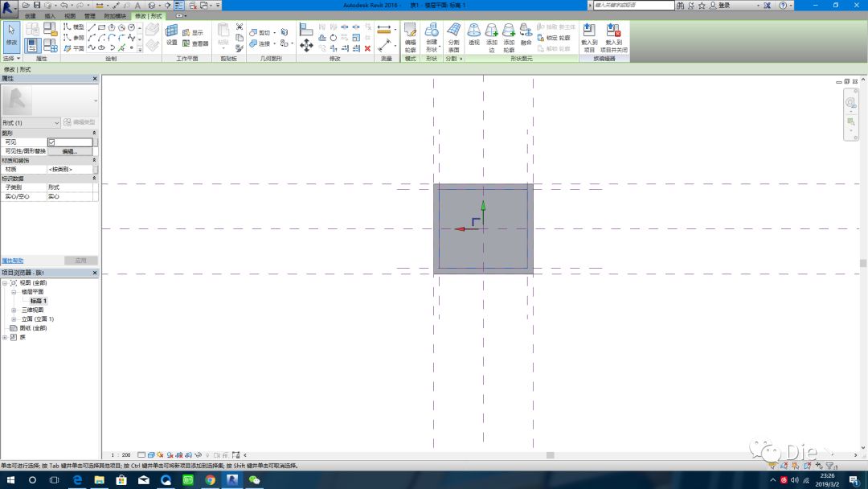Select the Move tool in the 修改 panel
This screenshot has width=868, height=489.
(306, 46)
